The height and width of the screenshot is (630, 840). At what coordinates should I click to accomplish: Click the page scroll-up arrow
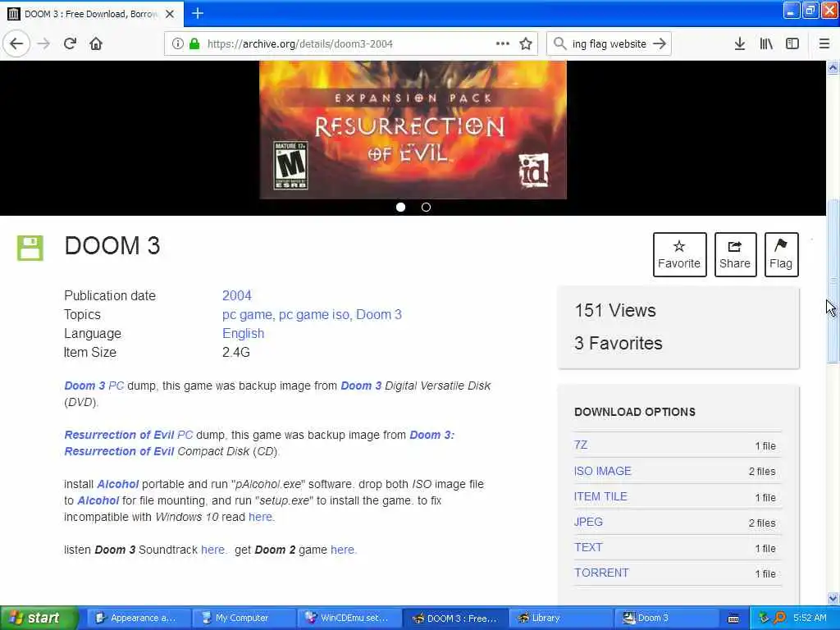(x=833, y=67)
